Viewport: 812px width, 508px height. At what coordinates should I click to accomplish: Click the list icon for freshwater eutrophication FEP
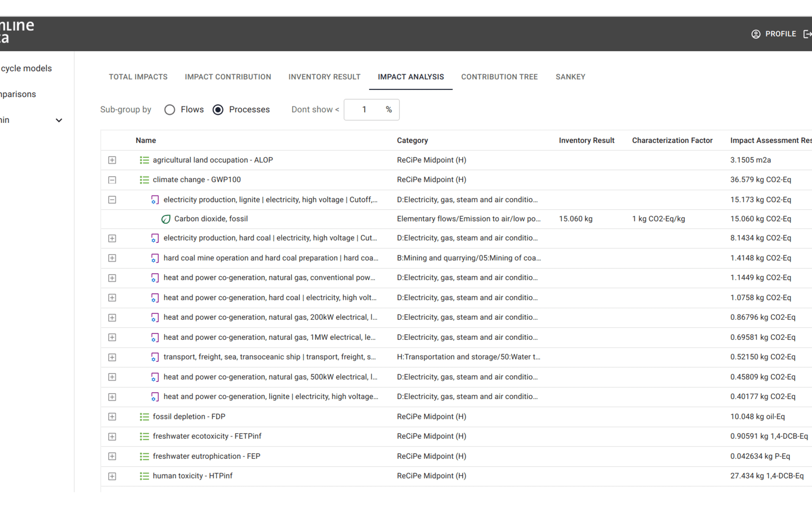tap(144, 456)
